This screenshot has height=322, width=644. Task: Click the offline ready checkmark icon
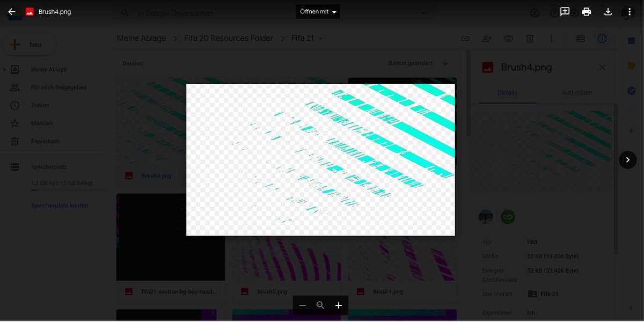point(535,13)
